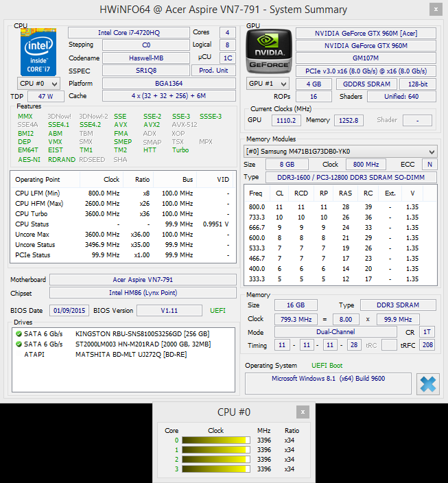
Task: Click the Freq column header
Action: [257, 193]
